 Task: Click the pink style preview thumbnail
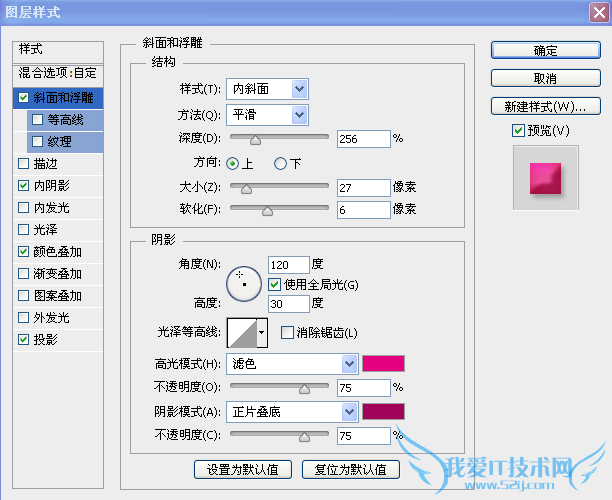(545, 178)
